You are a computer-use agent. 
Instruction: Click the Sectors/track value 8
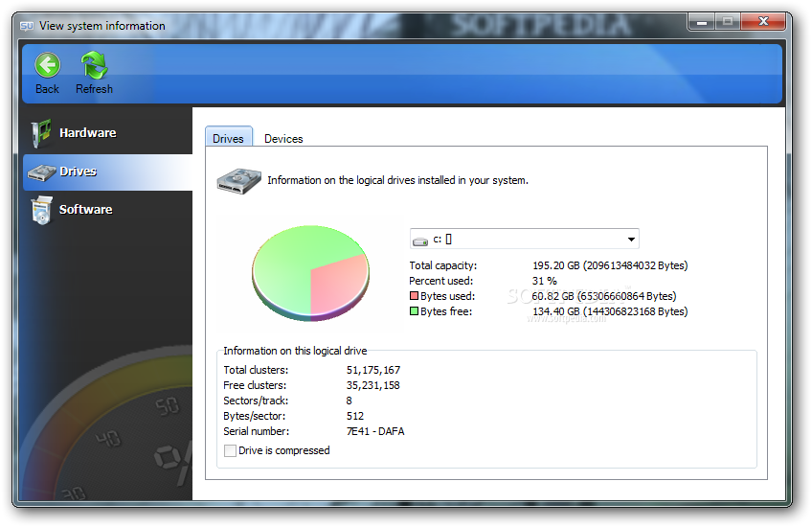(x=350, y=401)
